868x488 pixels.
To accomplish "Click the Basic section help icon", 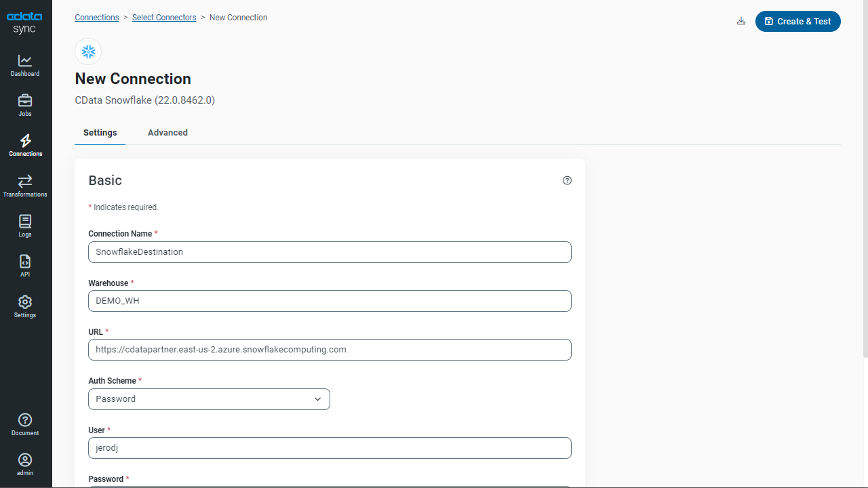I will [567, 180].
